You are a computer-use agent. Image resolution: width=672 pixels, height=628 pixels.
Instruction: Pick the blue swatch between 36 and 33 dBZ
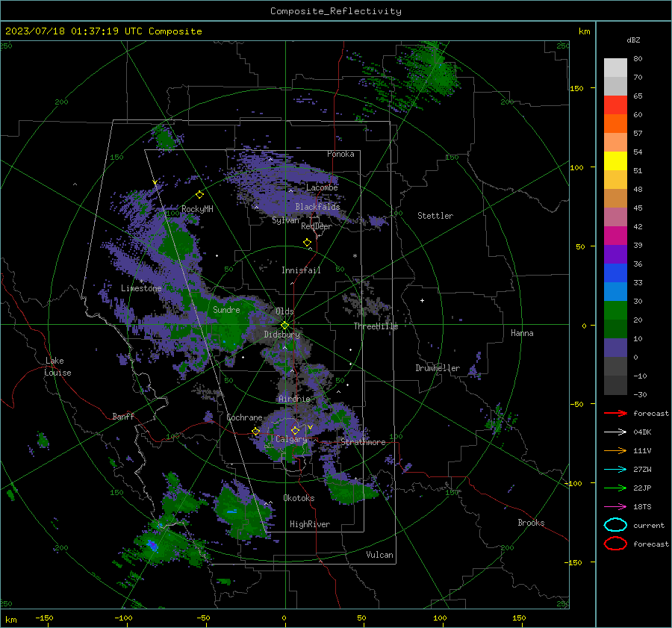(x=615, y=273)
